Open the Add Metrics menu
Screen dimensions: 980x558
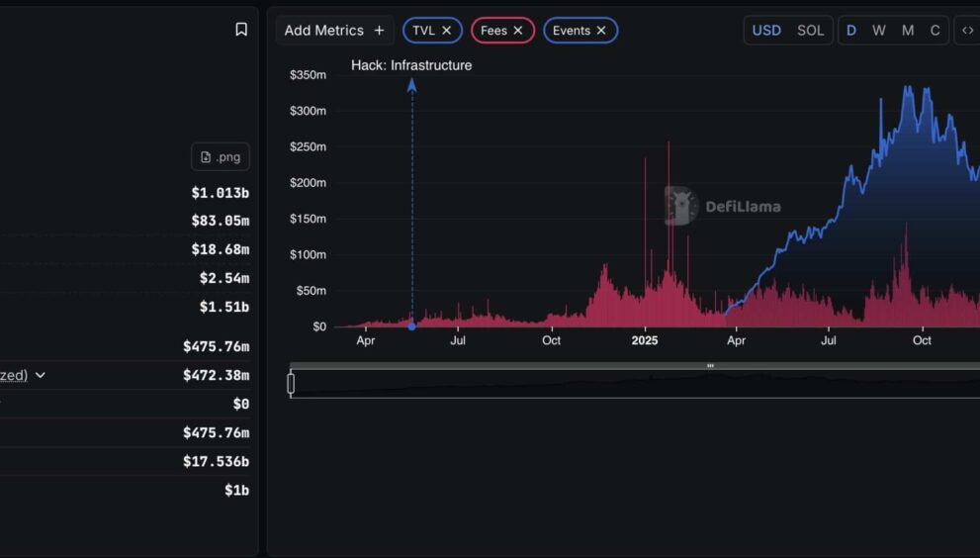coord(334,31)
